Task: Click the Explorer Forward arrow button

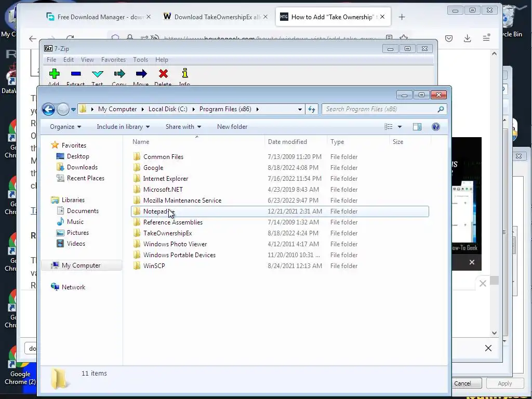Action: click(63, 109)
